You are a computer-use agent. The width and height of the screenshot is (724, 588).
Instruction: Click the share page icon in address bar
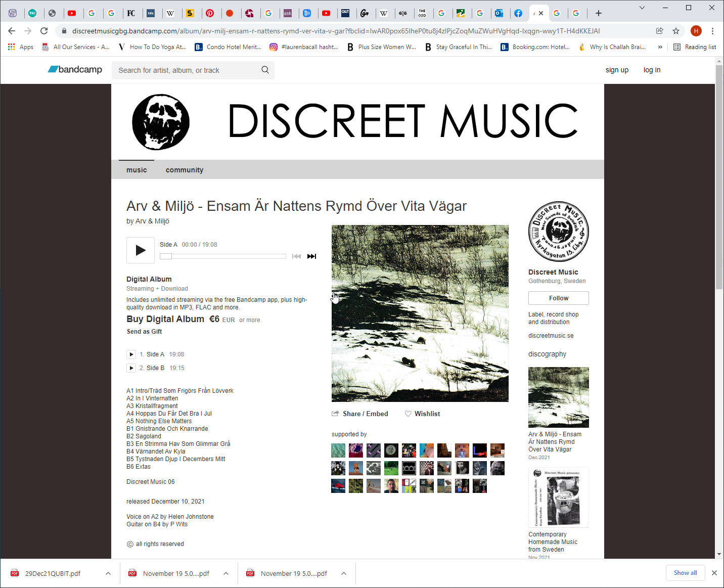click(660, 31)
